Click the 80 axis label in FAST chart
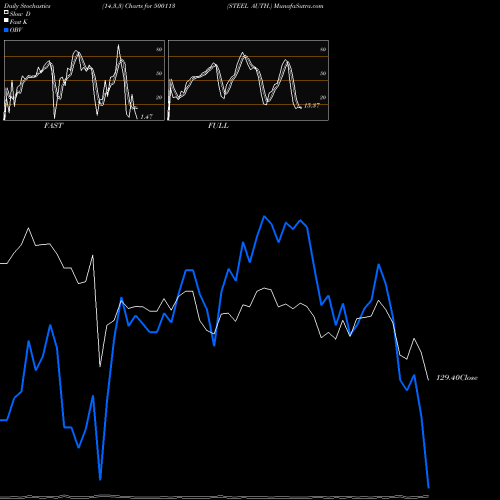This screenshot has height=500, width=500. click(159, 49)
